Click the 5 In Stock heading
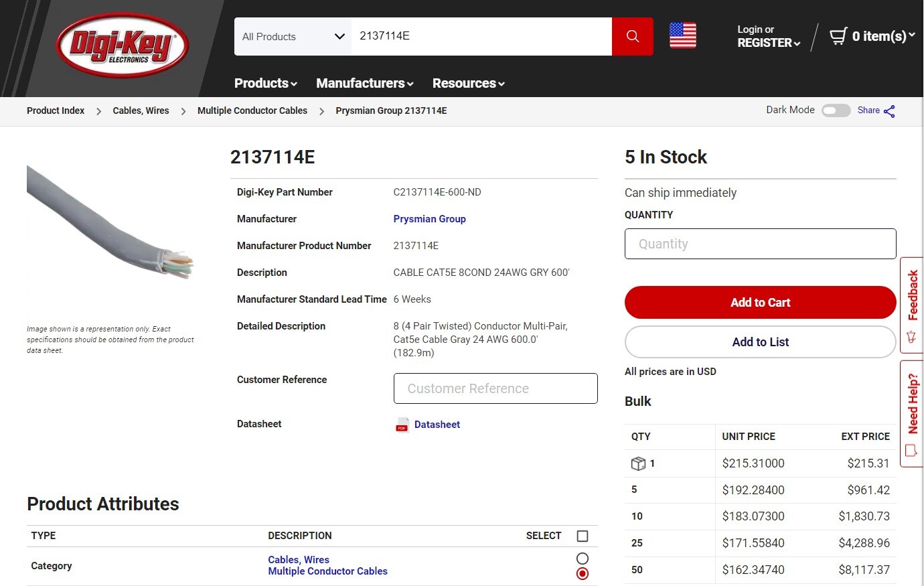 click(x=666, y=157)
